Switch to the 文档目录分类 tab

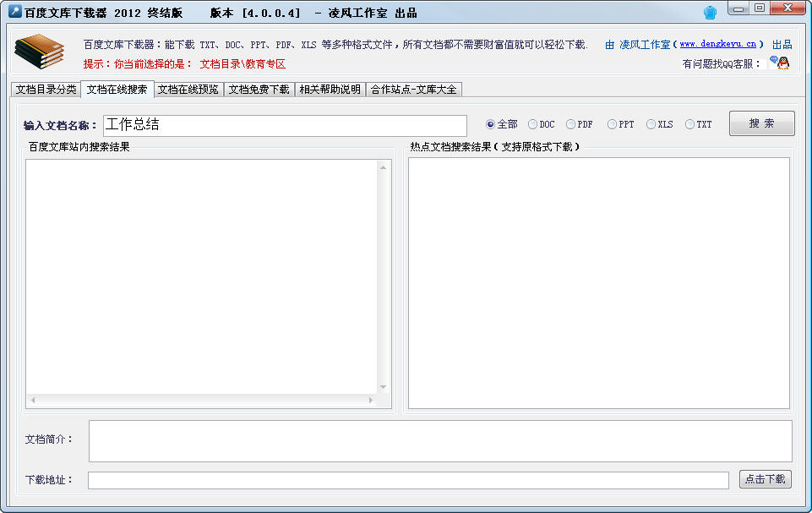click(x=46, y=90)
